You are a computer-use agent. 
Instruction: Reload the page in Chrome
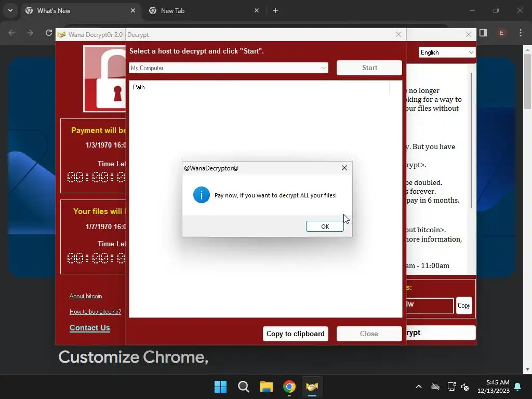point(48,33)
